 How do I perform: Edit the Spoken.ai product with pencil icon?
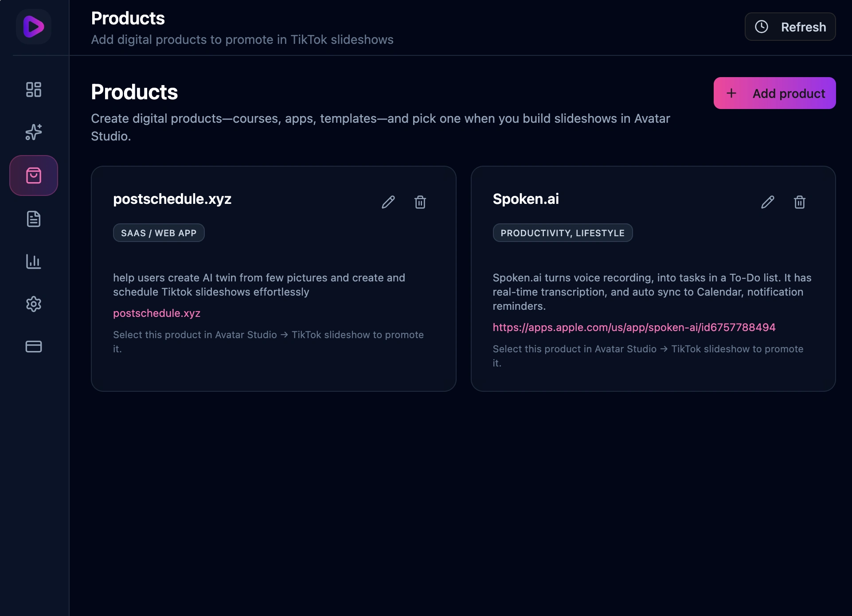768,202
